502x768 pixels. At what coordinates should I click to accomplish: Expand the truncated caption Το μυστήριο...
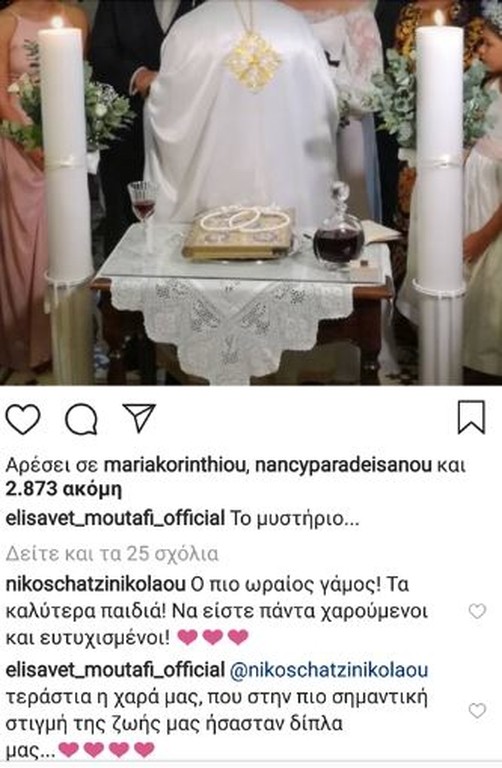[294, 519]
